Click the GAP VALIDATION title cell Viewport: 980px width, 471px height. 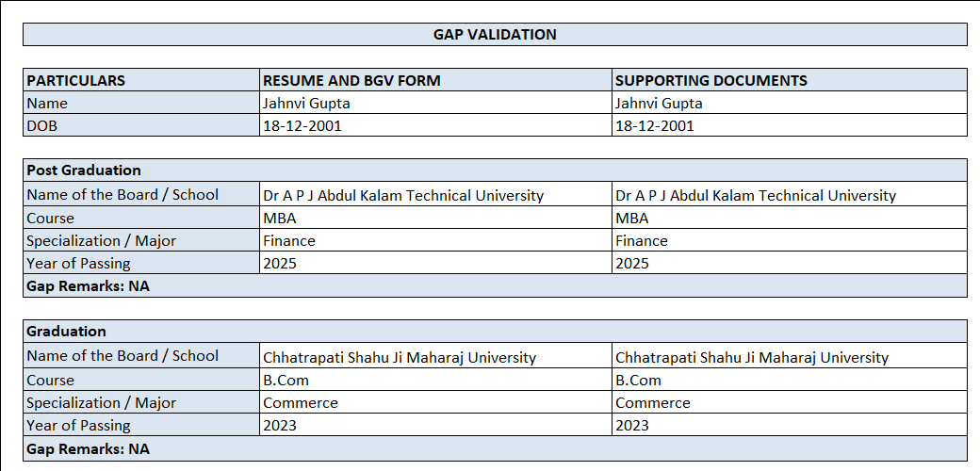click(x=495, y=35)
